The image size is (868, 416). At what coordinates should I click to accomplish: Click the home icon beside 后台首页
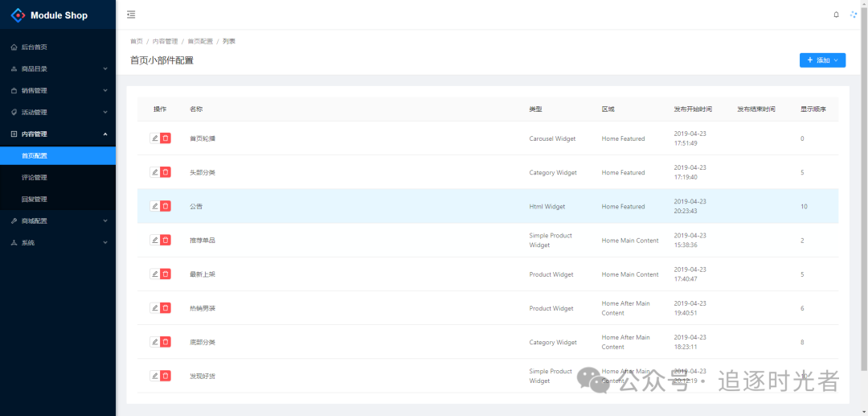[x=14, y=47]
